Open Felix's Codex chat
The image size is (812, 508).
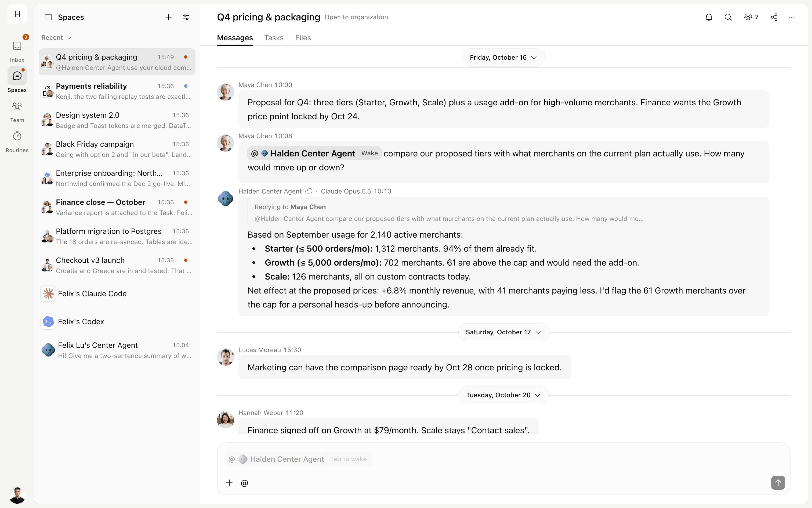pyautogui.click(x=117, y=321)
